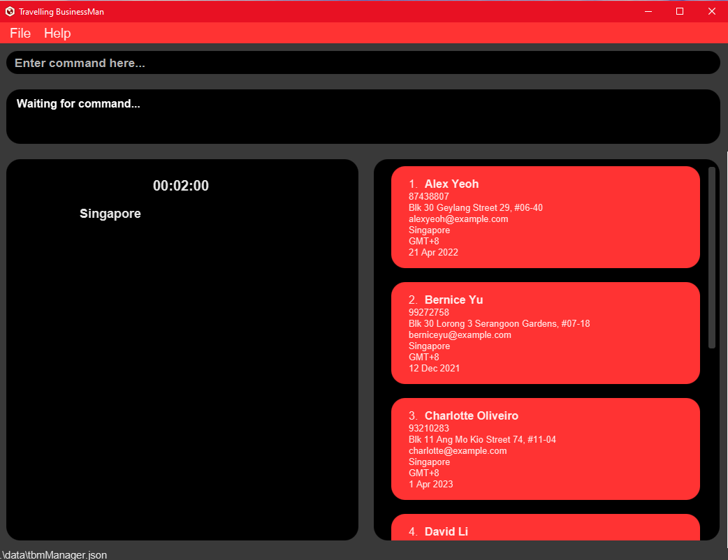The image size is (728, 560).
Task: Select the Charlotte Oliveiro contact name
Action: (472, 415)
